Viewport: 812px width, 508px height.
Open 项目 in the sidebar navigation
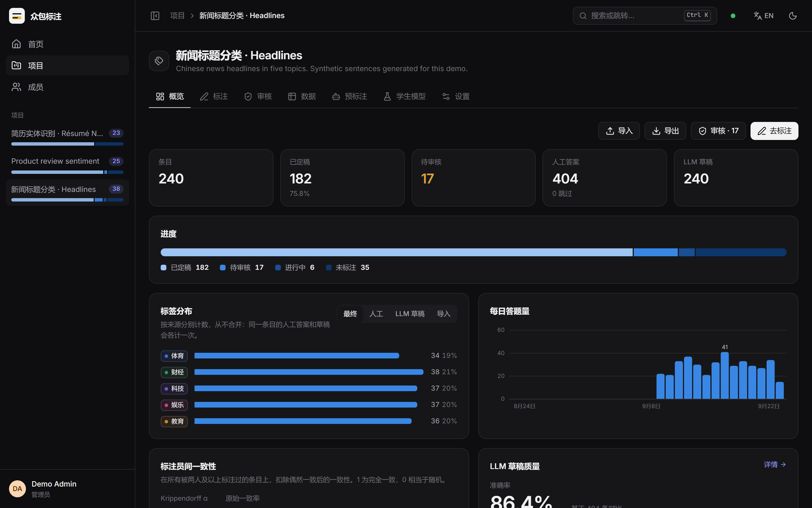[x=67, y=65]
